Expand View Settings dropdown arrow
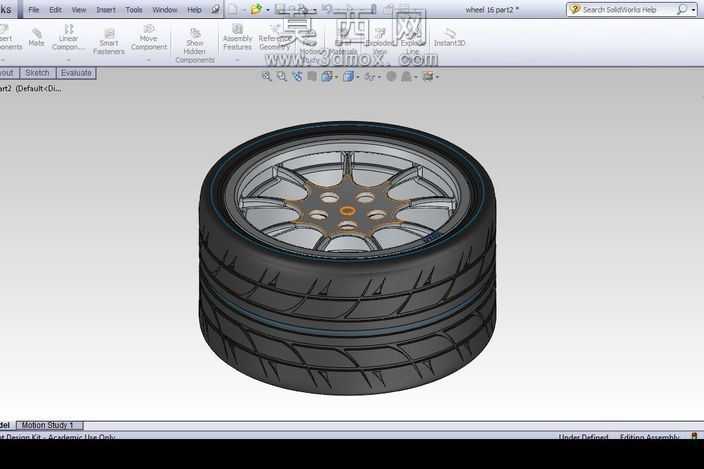This screenshot has width=704, height=469. click(437, 77)
